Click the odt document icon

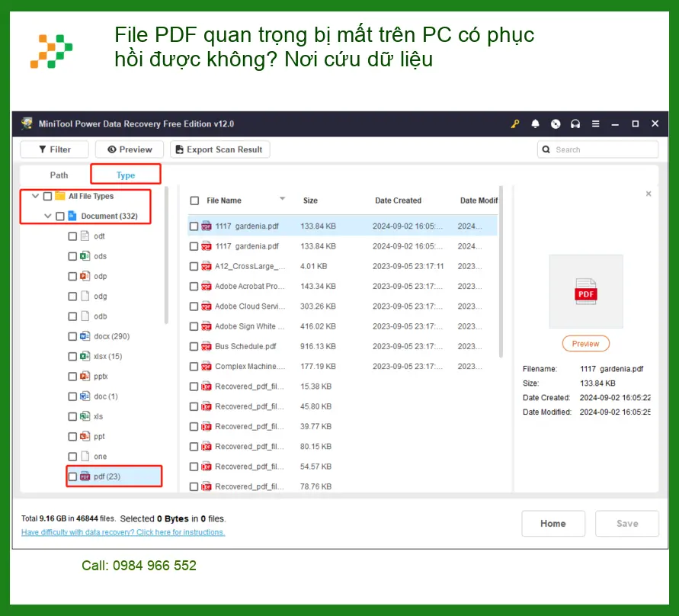click(x=85, y=236)
